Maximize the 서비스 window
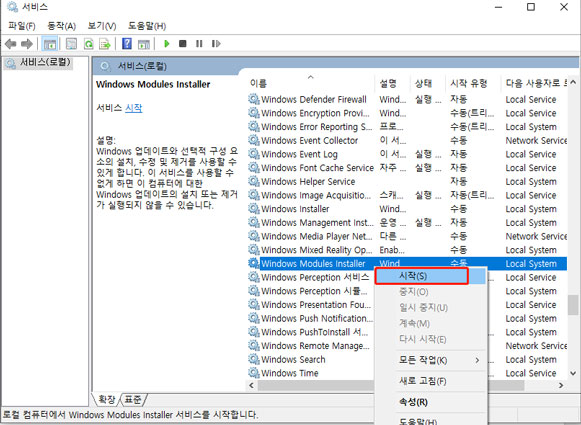Screen dimensions: 581x425 click(x=531, y=7)
